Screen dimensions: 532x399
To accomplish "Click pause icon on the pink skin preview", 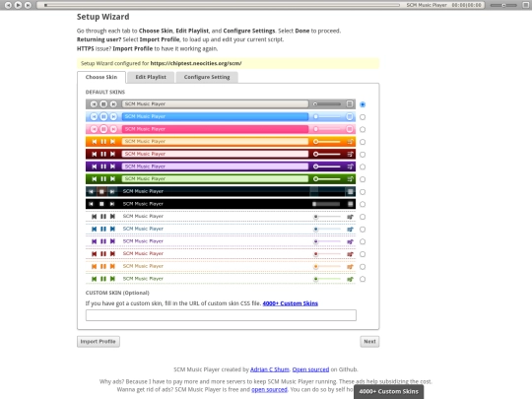I will 103,129.
